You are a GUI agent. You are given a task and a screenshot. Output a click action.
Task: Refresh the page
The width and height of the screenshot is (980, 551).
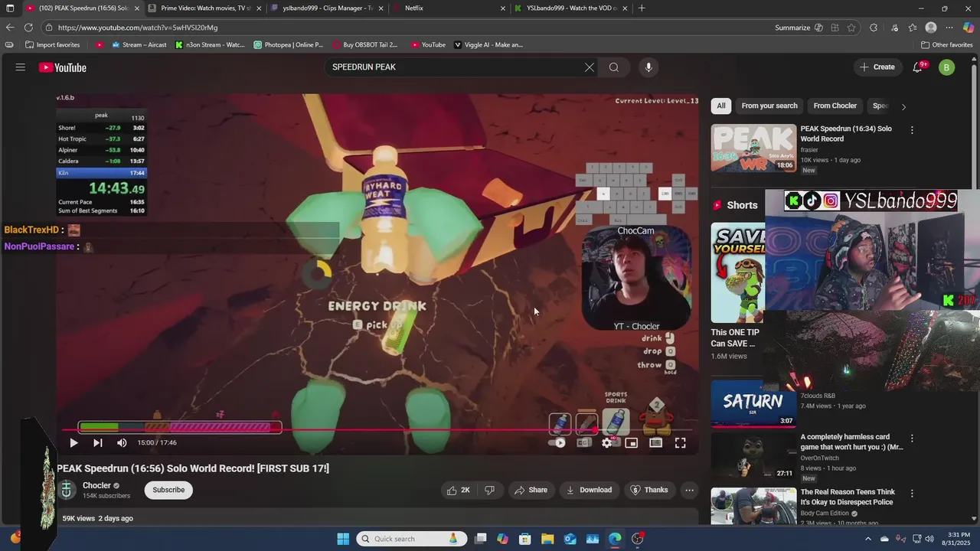point(29,28)
